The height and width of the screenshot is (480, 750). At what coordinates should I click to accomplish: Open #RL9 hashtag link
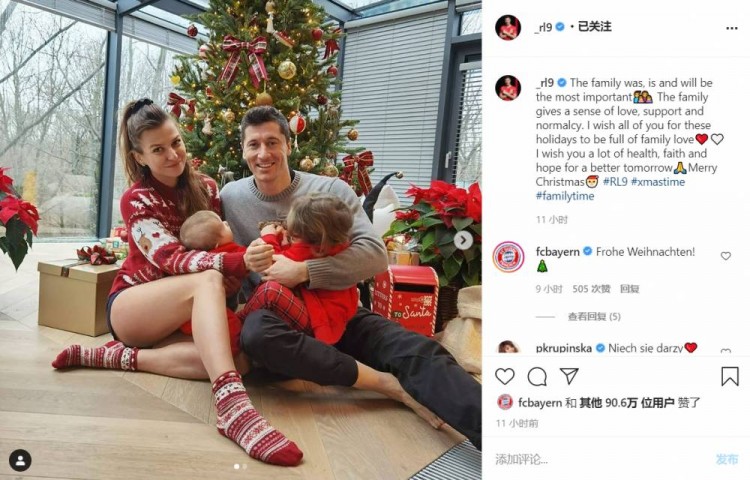[614, 182]
